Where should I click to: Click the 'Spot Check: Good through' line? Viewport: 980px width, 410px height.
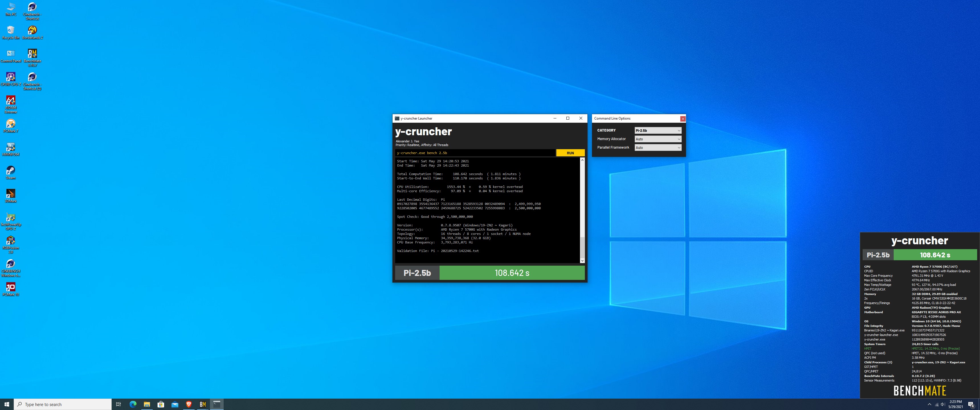(x=435, y=217)
